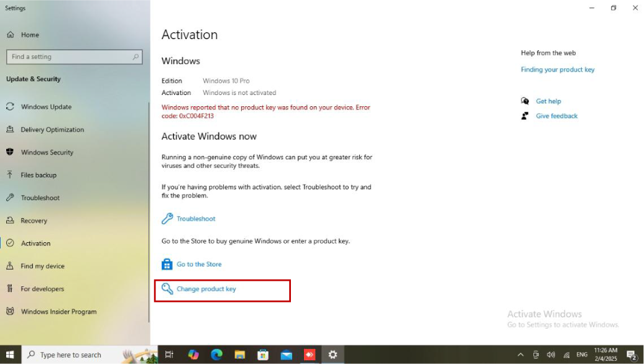Select Delivery Optimization in the sidebar
This screenshot has height=364, width=644.
(x=52, y=130)
